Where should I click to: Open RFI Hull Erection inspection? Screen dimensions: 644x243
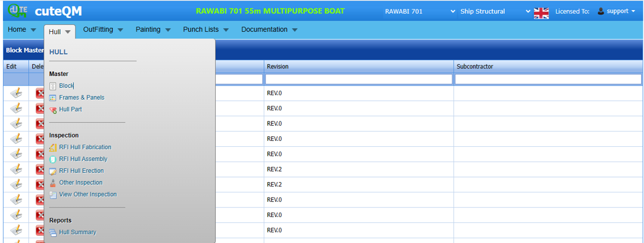[x=81, y=171]
